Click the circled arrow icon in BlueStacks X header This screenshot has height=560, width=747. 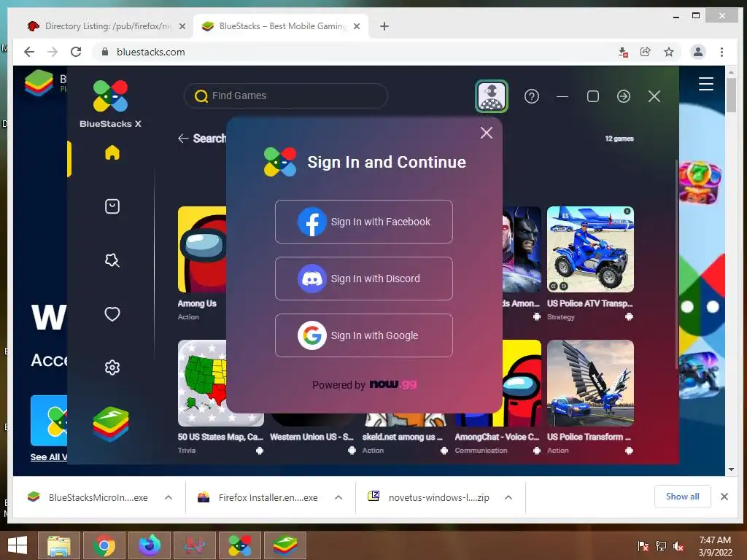tap(624, 97)
